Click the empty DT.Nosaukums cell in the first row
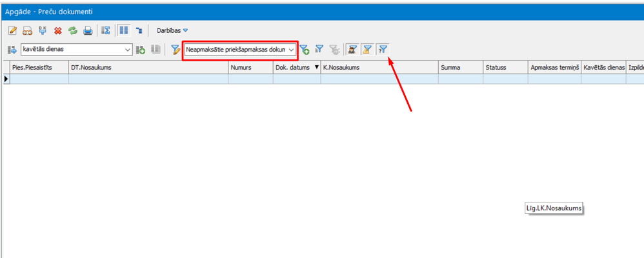 (148, 79)
